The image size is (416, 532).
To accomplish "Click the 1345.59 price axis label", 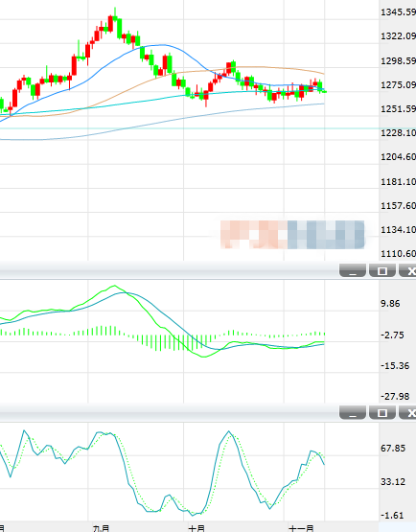I will coord(399,12).
